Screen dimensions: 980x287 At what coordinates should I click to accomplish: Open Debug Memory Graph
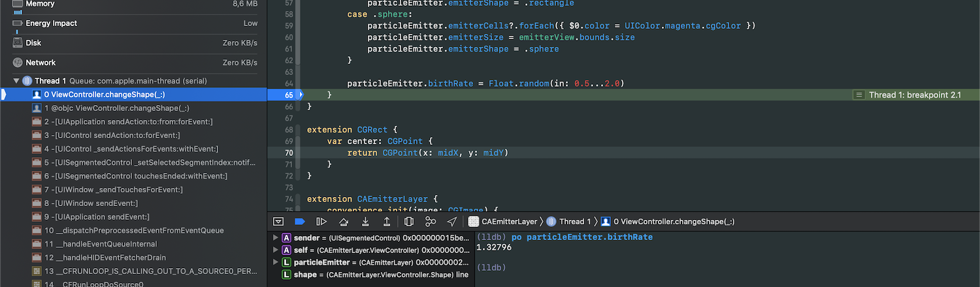(431, 222)
